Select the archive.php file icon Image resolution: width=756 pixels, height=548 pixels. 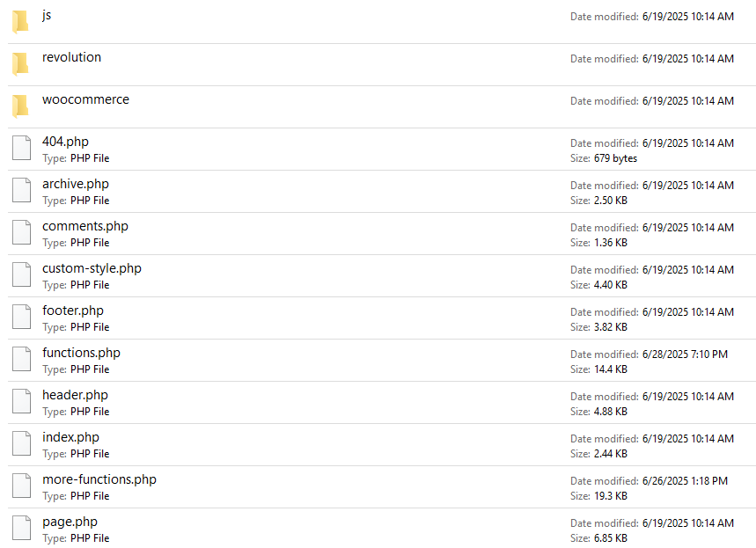coord(21,191)
